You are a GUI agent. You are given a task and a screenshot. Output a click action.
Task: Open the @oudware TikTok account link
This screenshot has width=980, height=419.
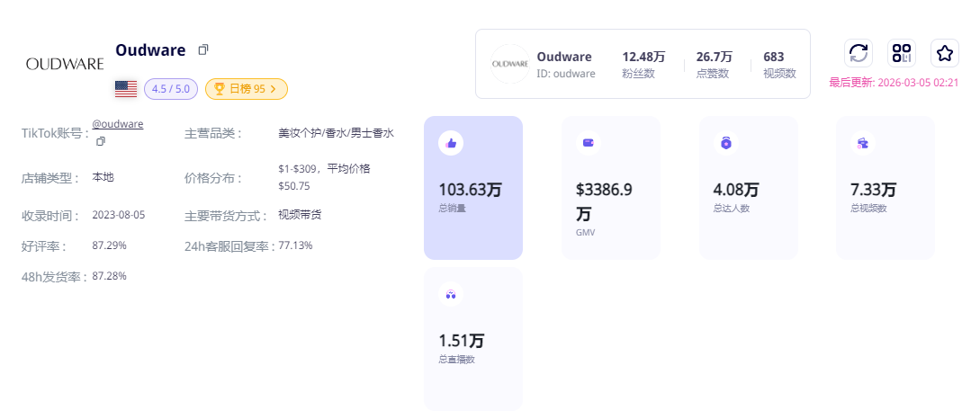click(x=118, y=124)
